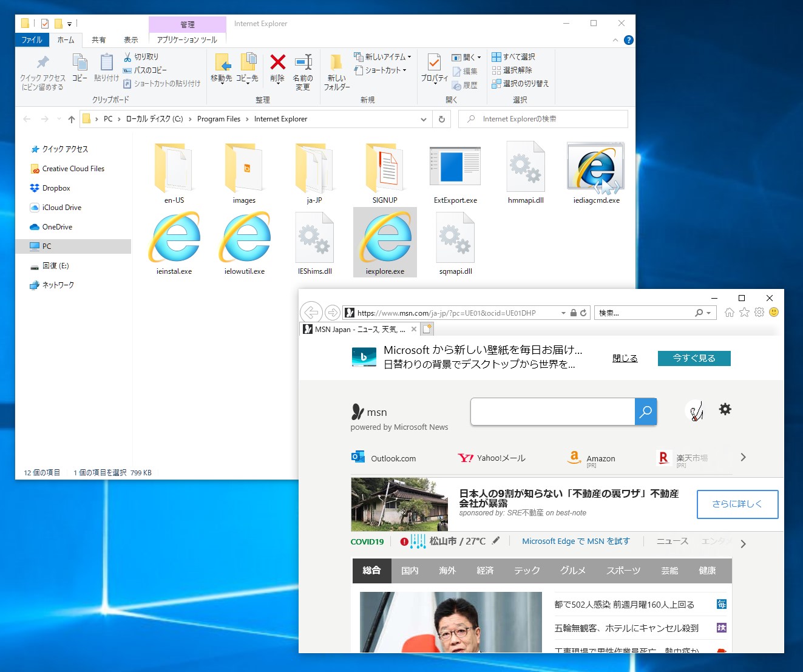Create a 新しいフォルダー with the ribbon icon

coord(336,70)
